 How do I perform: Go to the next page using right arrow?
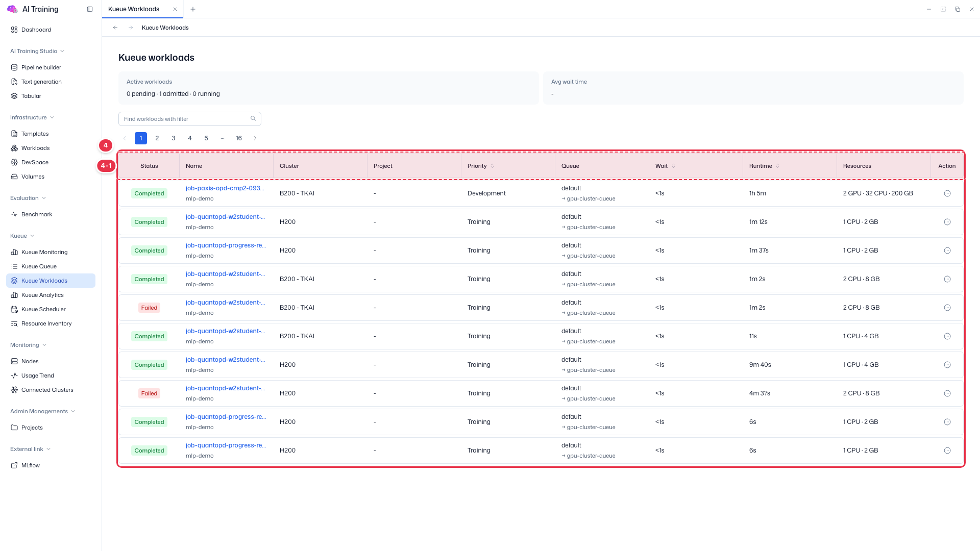[x=255, y=138]
